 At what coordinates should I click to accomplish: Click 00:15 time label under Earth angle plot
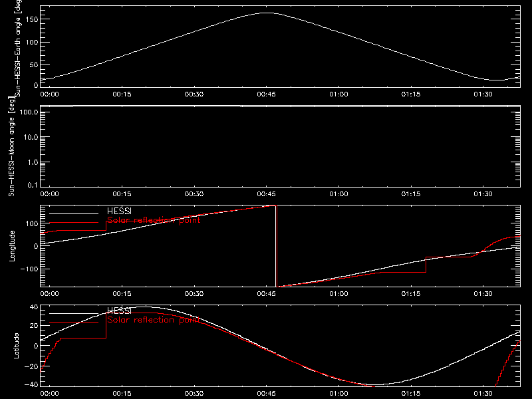[x=122, y=94]
